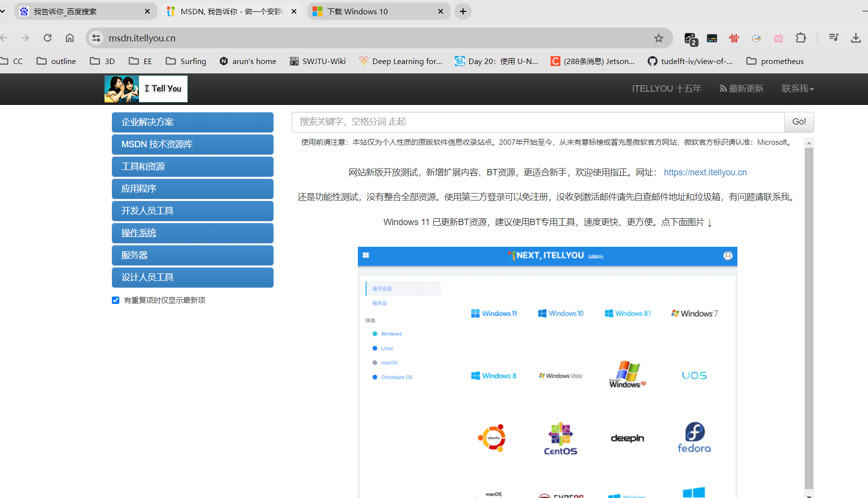868x498 pixels.
Task: Switch to the 下载 Windows 10 tab
Action: click(x=379, y=11)
